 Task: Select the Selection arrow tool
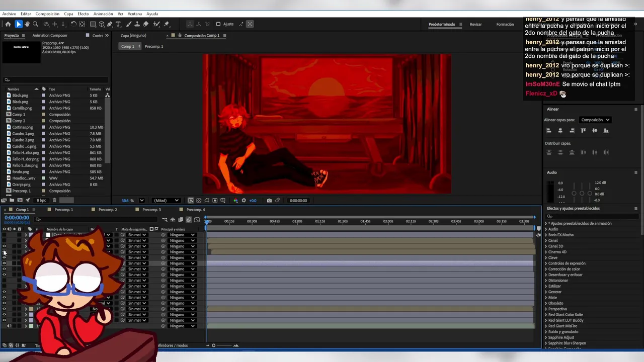tap(19, 24)
